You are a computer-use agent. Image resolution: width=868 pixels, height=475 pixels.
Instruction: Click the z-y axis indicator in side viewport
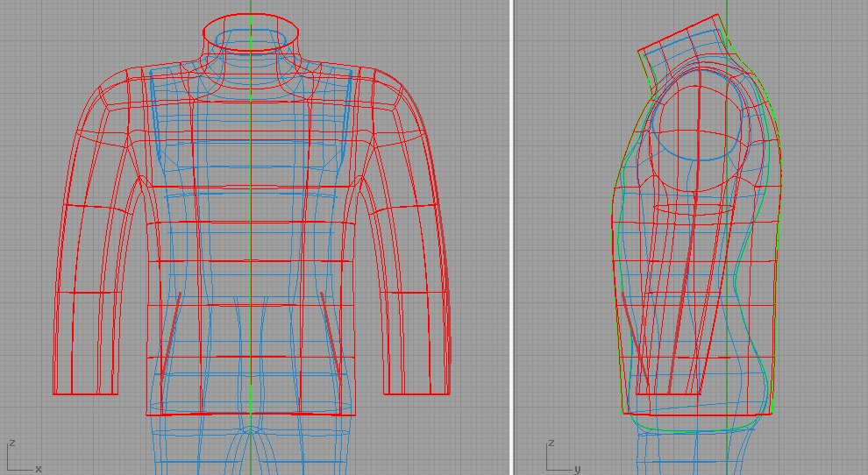[x=563, y=457]
